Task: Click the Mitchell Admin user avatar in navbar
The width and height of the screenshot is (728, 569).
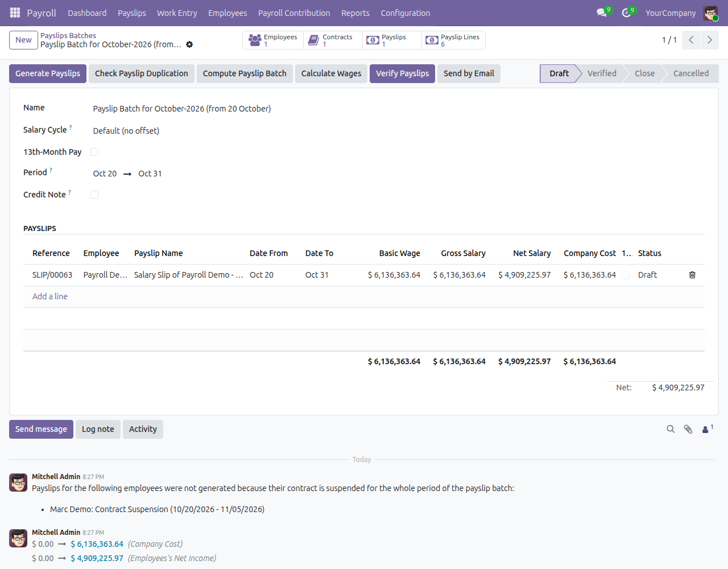Action: [x=710, y=13]
